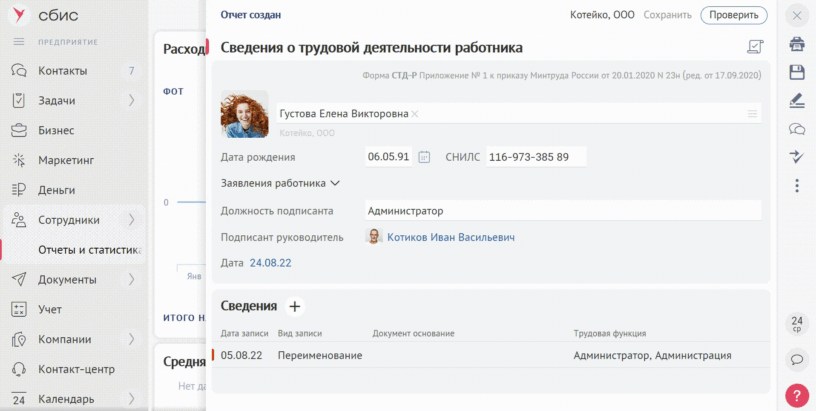Click the save diskette icon
The image size is (816, 411).
coord(797,72)
